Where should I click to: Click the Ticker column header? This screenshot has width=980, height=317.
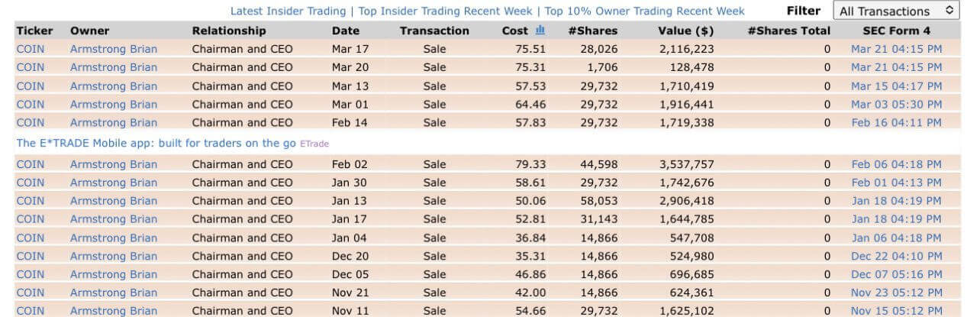pyautogui.click(x=34, y=31)
